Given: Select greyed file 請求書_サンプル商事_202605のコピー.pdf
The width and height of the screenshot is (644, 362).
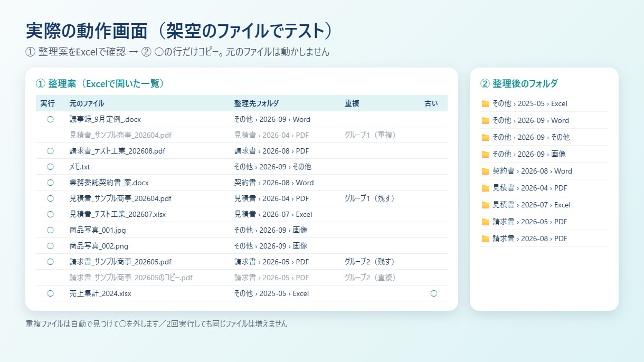Looking at the screenshot, I should [x=131, y=278].
